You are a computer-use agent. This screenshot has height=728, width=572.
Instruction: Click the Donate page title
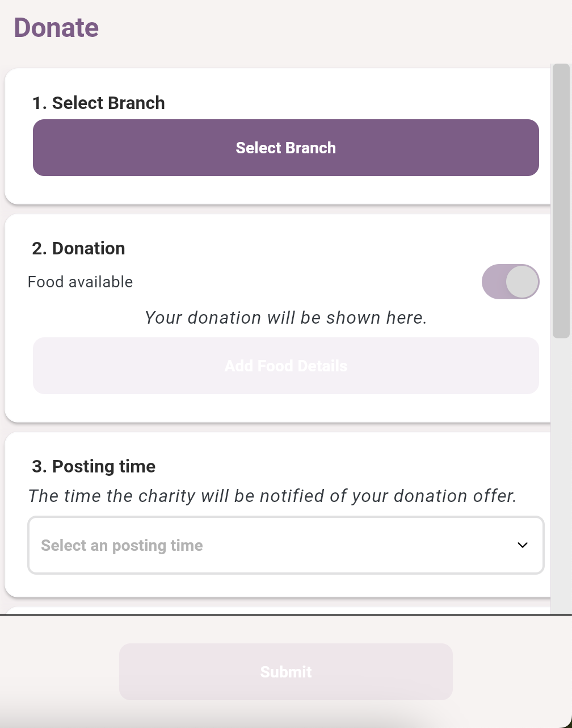pos(56,27)
